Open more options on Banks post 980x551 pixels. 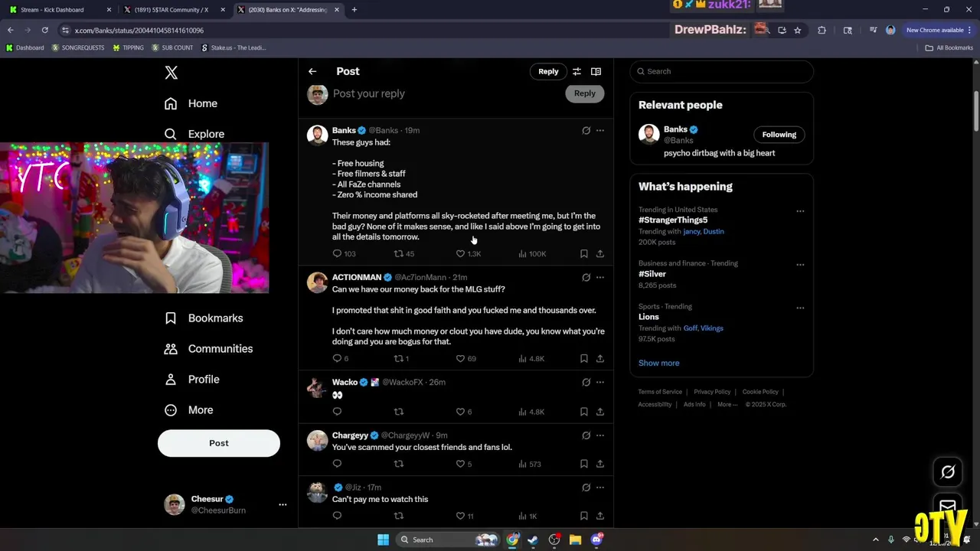600,131
